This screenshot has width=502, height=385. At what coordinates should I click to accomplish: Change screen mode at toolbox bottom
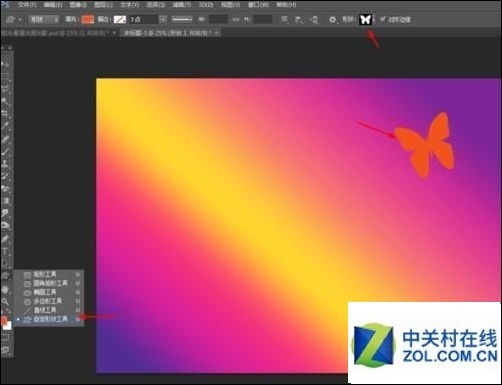click(x=5, y=350)
